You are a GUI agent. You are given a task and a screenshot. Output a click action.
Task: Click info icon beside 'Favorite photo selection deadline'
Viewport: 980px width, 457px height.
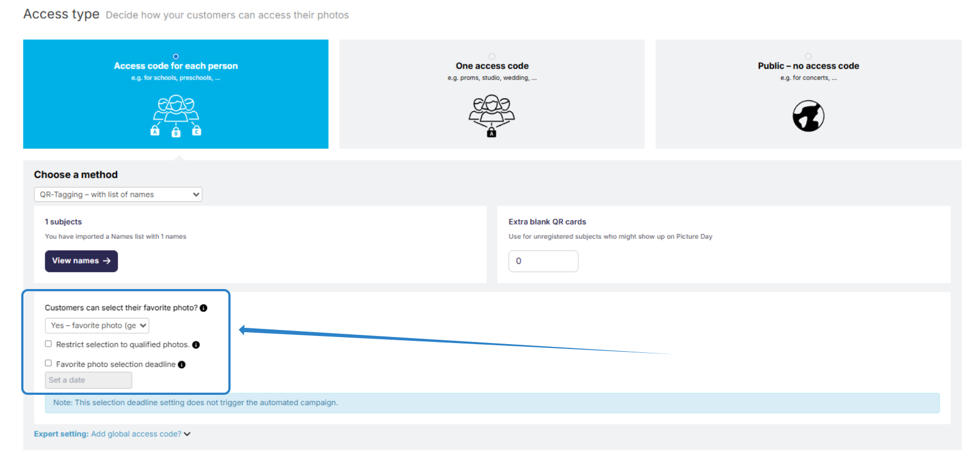pos(182,364)
